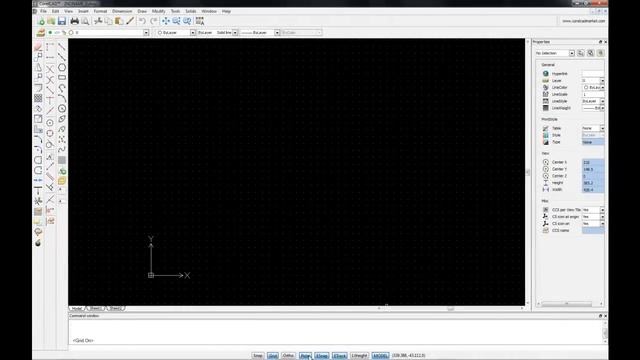This screenshot has height=360, width=640.
Task: Open the Solids menu
Action: coord(191,11)
